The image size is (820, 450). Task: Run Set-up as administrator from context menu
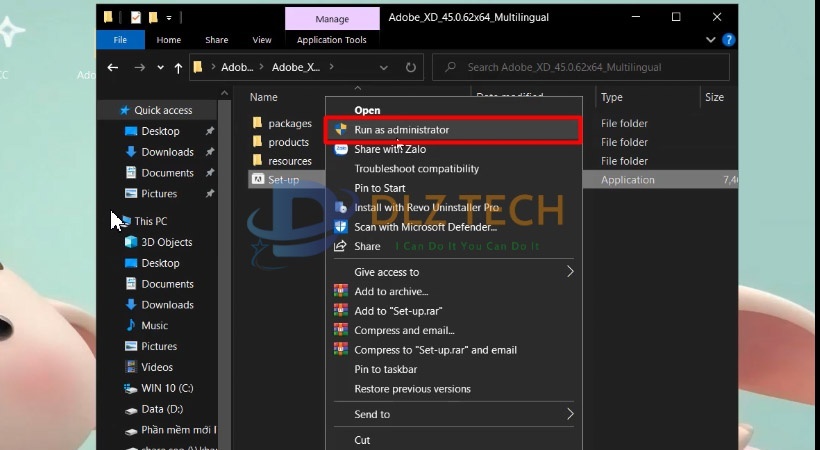(453, 130)
